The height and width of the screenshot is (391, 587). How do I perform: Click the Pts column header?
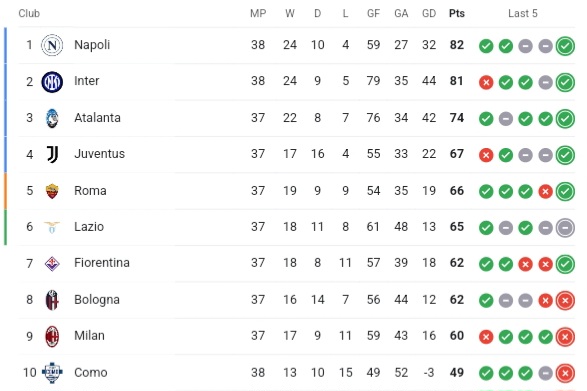pyautogui.click(x=457, y=13)
